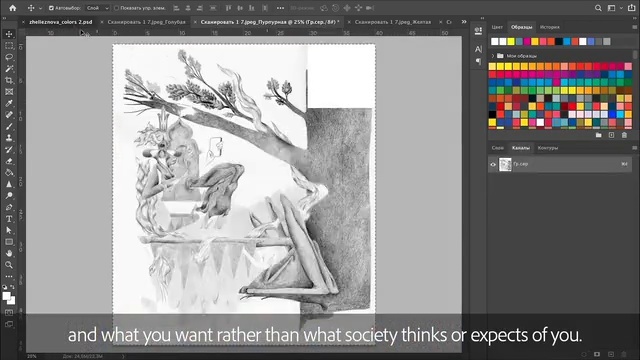Open the История panel tab
Viewport: 640px width, 360px height.
coord(549,27)
